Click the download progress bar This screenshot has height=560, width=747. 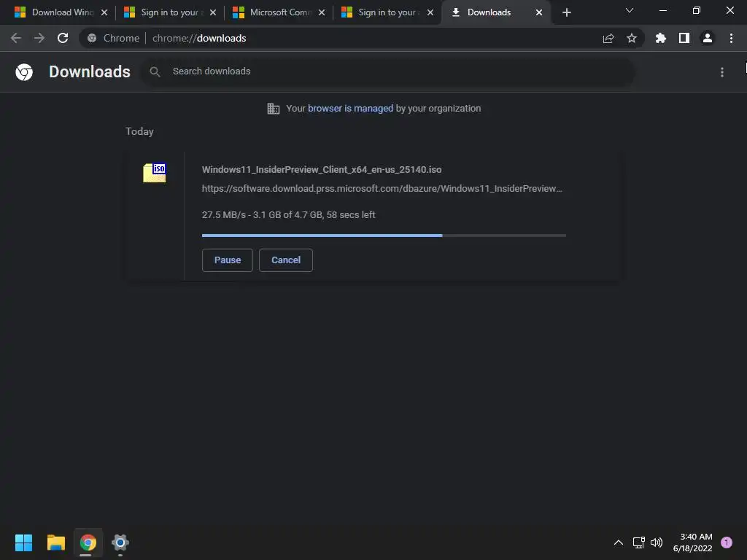(x=384, y=236)
